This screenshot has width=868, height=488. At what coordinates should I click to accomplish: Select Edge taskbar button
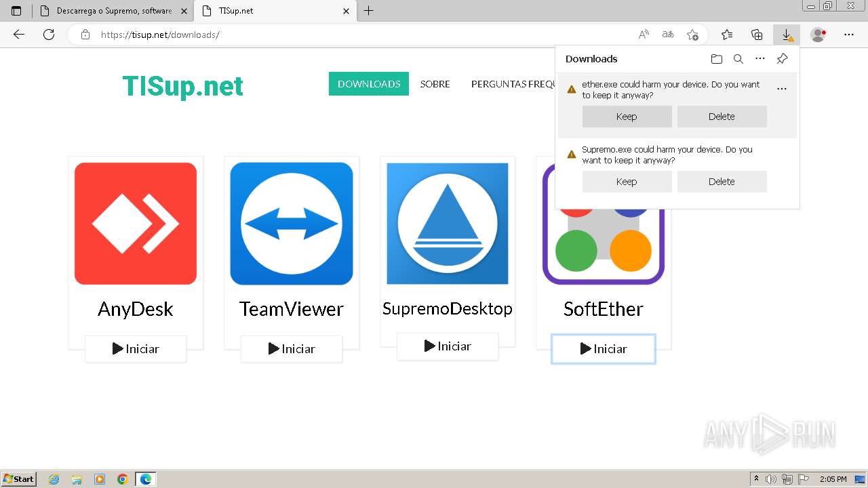(146, 479)
